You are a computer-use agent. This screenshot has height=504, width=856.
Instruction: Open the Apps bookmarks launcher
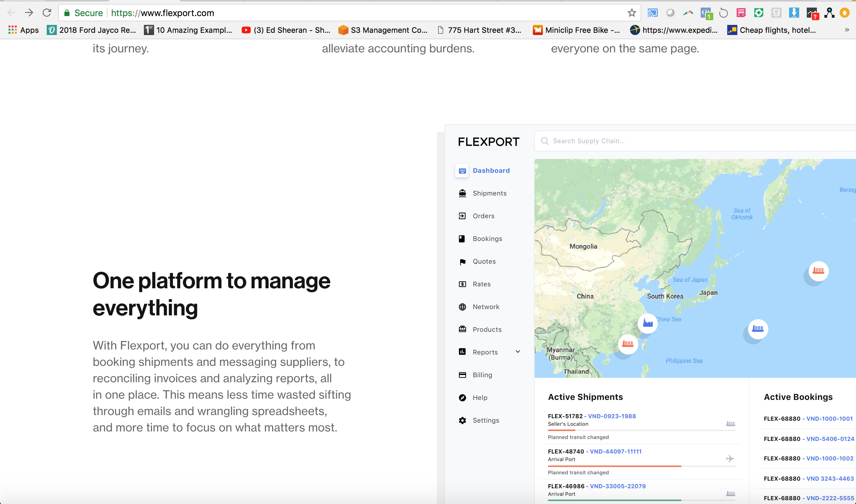23,30
